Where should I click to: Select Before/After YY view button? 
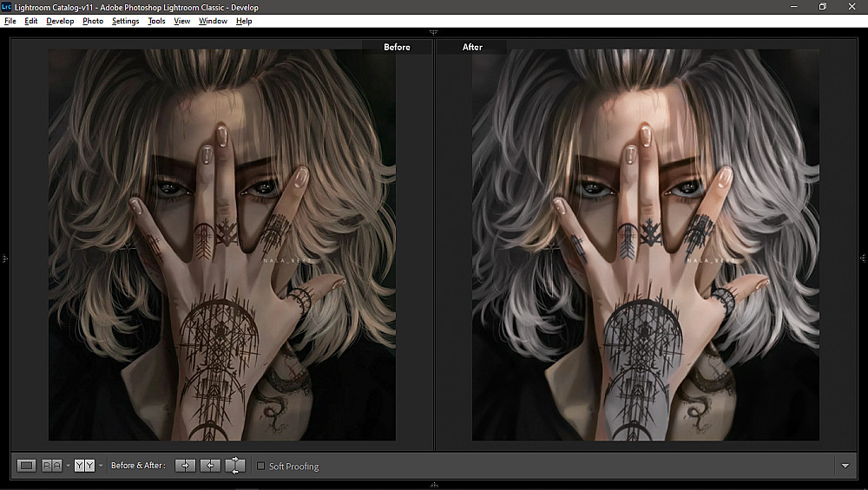pos(85,466)
